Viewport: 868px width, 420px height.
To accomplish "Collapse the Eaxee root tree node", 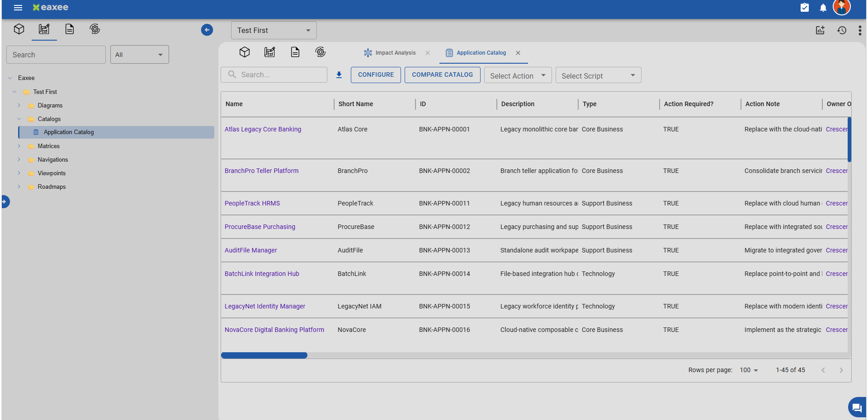I will [x=10, y=78].
